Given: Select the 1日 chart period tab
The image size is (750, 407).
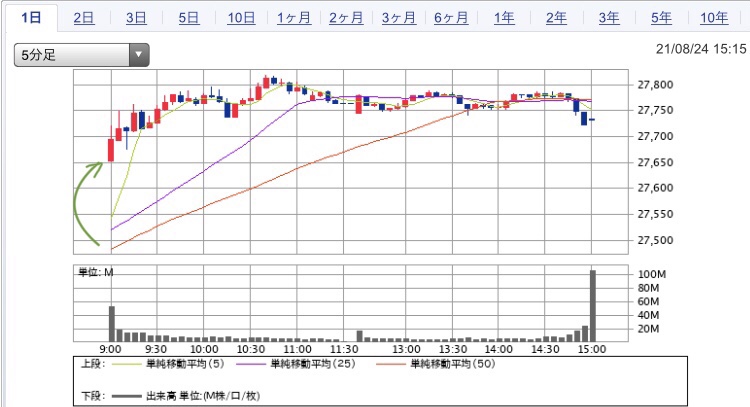Looking at the screenshot, I should click(32, 18).
